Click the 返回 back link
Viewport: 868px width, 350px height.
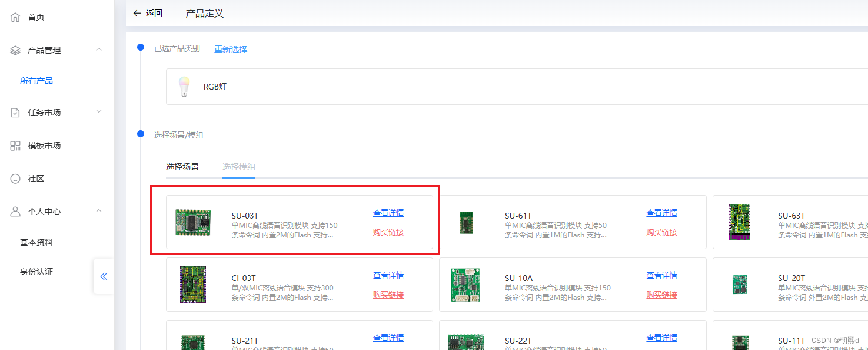coord(154,13)
